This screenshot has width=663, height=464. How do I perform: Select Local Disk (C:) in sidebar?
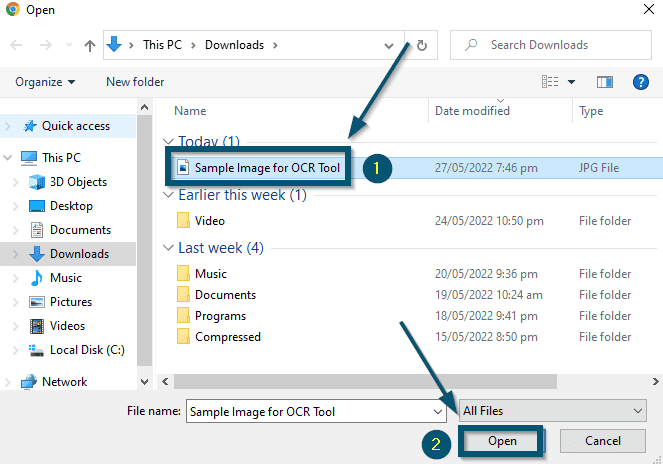(86, 350)
